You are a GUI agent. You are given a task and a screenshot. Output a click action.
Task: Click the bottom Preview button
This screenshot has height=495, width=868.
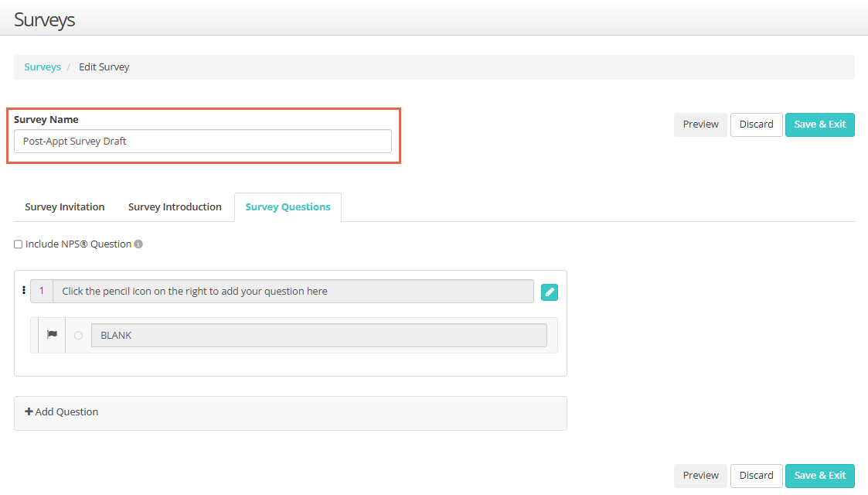tap(700, 476)
